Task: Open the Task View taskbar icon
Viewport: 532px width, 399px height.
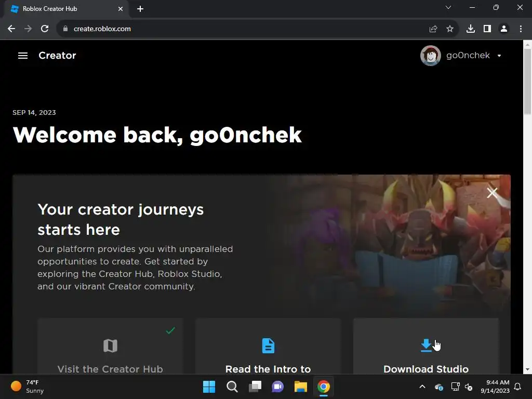Action: click(255, 387)
